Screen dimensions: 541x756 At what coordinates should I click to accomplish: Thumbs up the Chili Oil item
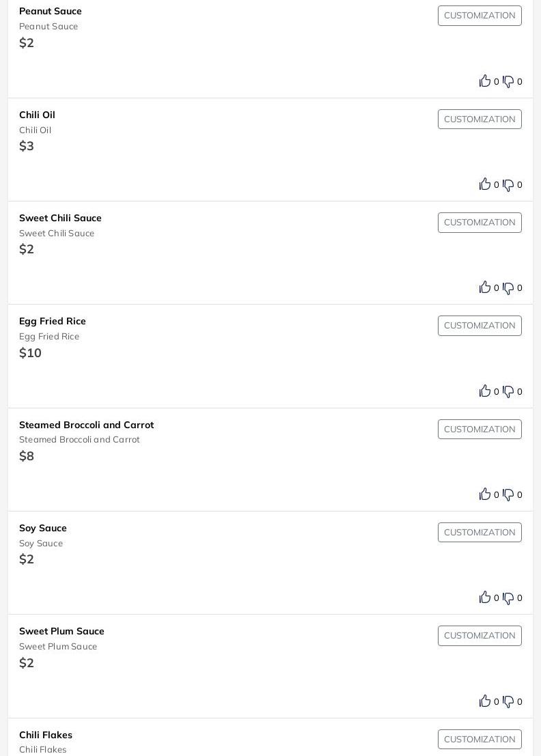485,184
